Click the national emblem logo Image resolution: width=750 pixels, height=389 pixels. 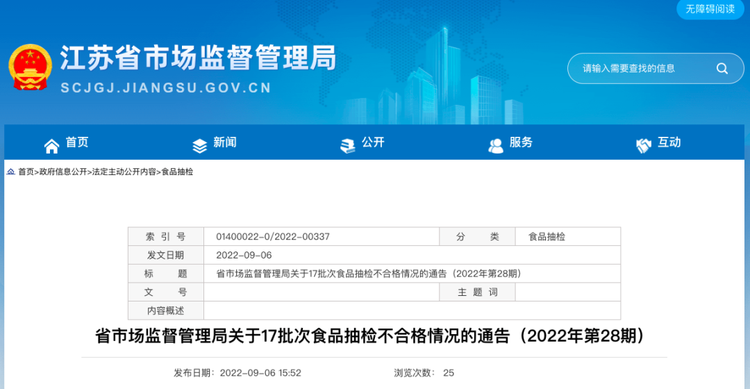pos(30,67)
